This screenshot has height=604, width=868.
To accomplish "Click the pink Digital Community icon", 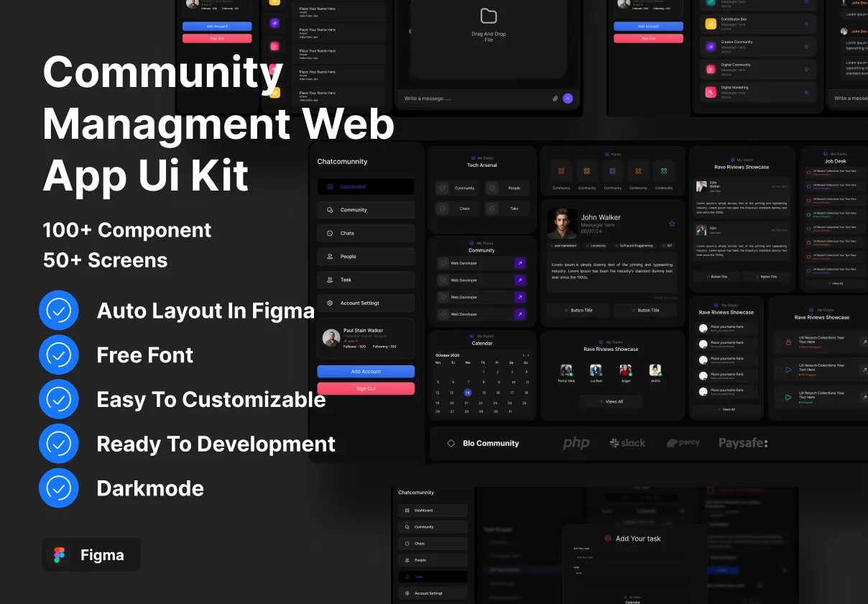I will coord(711,69).
